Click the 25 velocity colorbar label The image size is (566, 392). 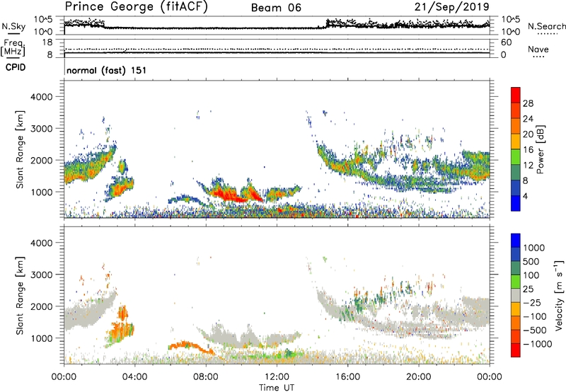click(x=528, y=289)
